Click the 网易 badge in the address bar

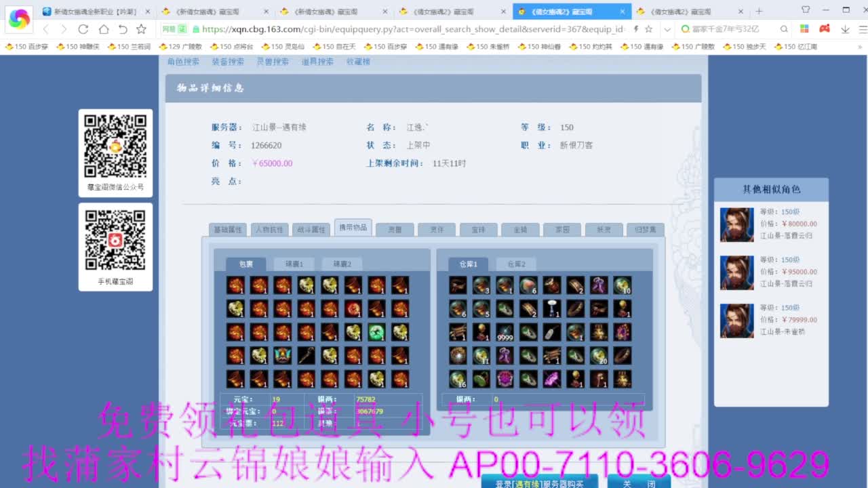tap(171, 30)
